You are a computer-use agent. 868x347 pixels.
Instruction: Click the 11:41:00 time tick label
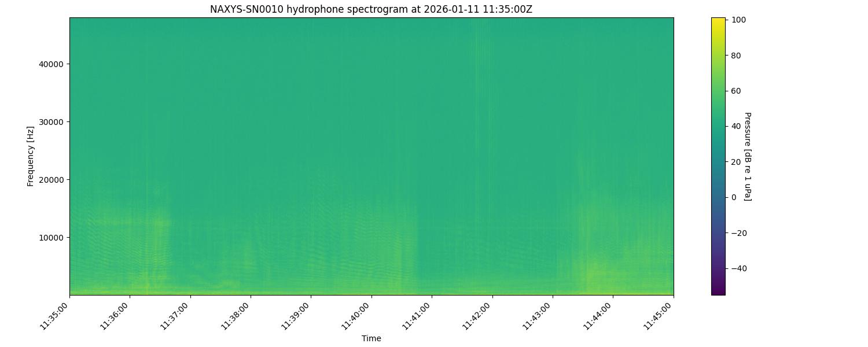(x=418, y=316)
